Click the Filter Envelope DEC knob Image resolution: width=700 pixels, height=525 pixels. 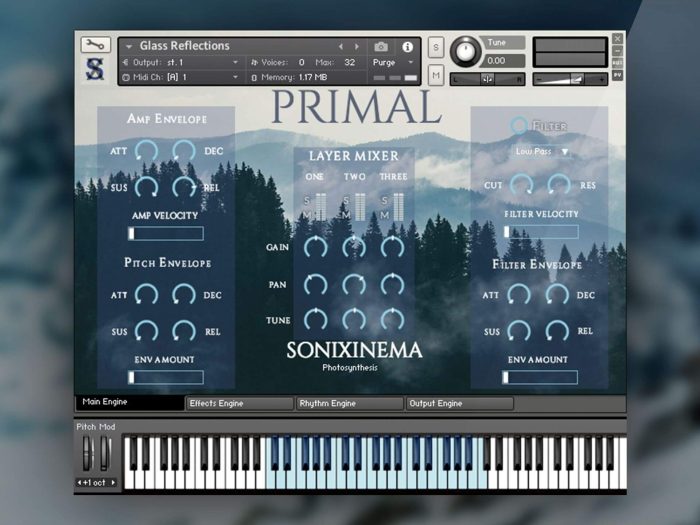(557, 295)
